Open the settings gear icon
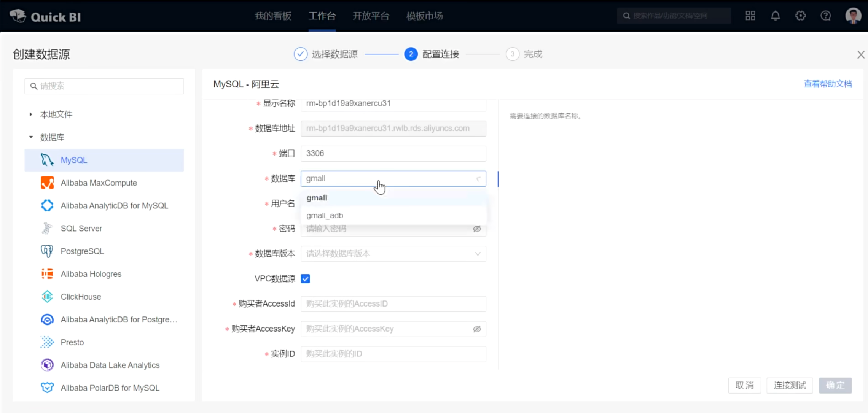Image resolution: width=868 pixels, height=413 pixels. (x=800, y=16)
